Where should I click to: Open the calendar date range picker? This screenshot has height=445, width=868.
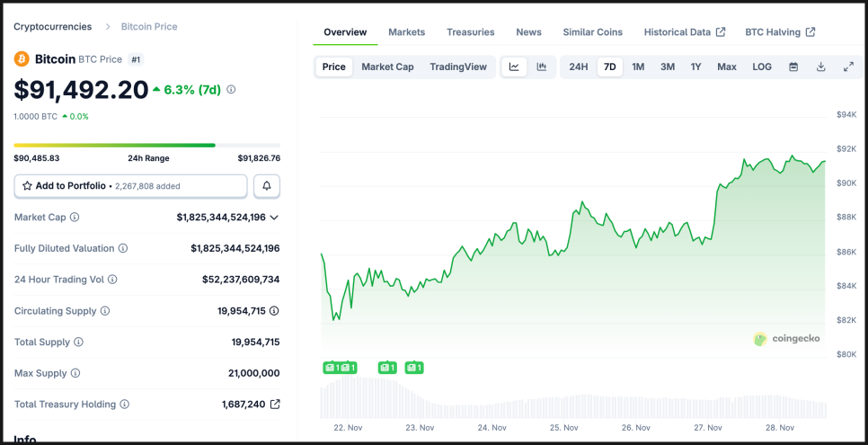tap(793, 67)
